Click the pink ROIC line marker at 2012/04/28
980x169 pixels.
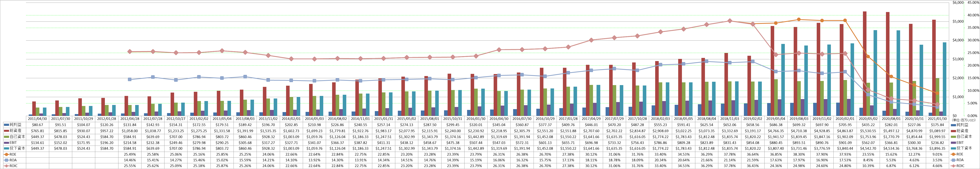coord(129,51)
